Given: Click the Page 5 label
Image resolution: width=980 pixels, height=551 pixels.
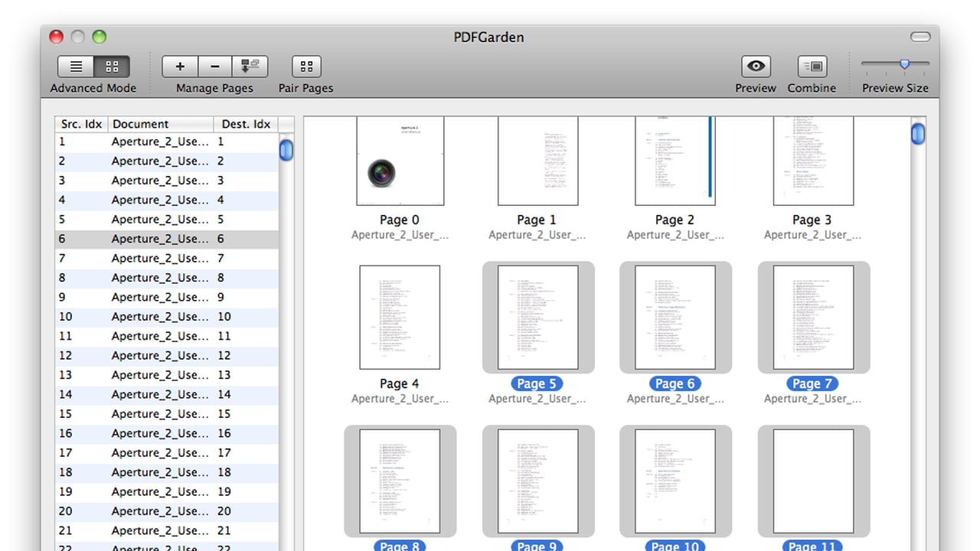Looking at the screenshot, I should click(x=537, y=383).
